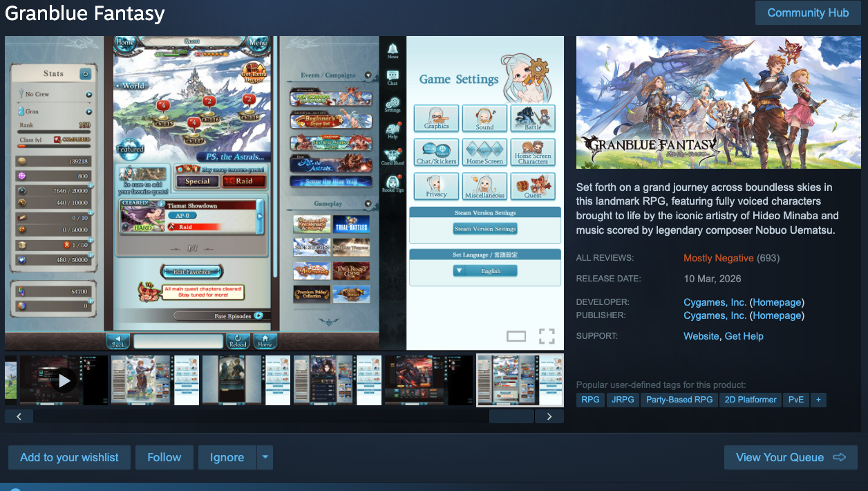Viewport: 868px width, 491px height.
Task: Open View Your Queue
Action: coord(791,457)
